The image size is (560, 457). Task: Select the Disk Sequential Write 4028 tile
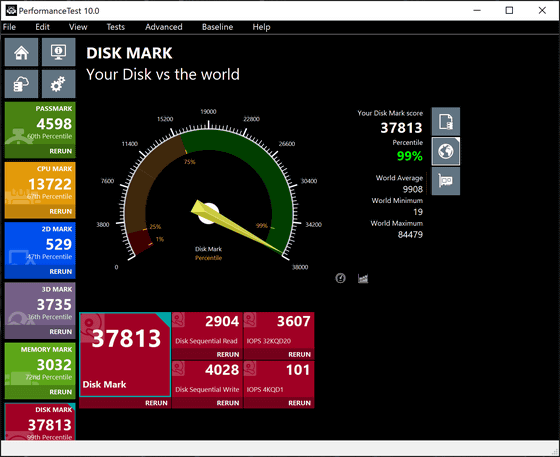(x=207, y=379)
